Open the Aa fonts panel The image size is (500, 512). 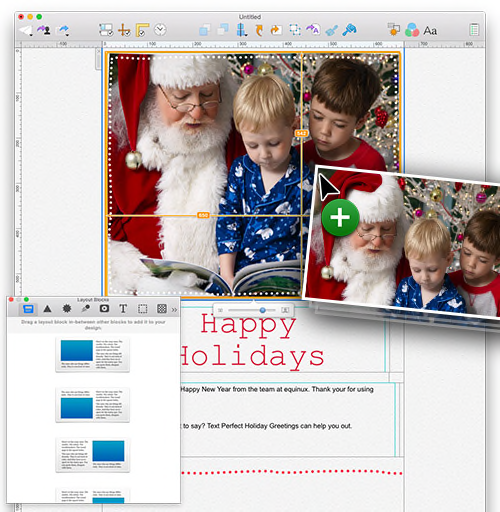[430, 31]
